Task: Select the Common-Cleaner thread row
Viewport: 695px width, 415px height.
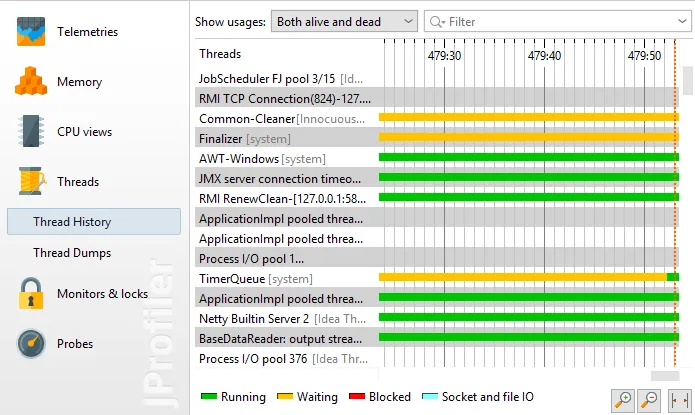Action: [437, 118]
